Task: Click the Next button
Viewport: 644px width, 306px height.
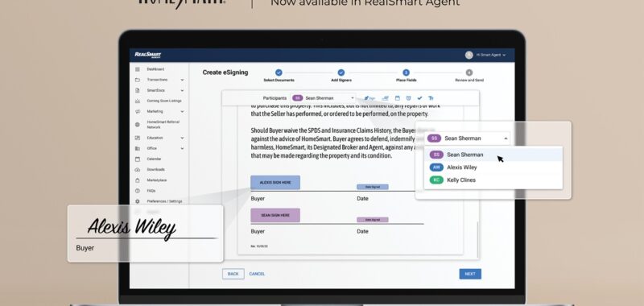Action: 470,274
